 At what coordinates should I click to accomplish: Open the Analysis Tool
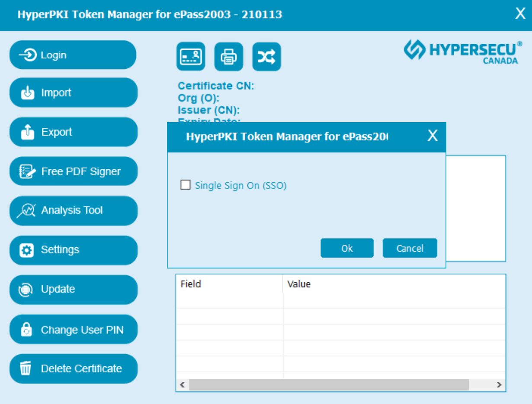(x=74, y=210)
